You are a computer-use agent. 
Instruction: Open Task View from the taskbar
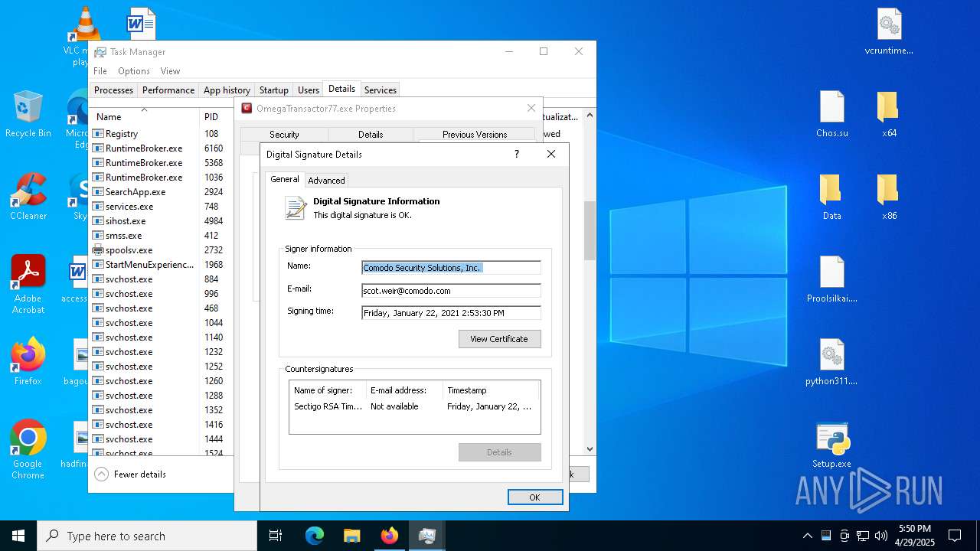pyautogui.click(x=276, y=536)
